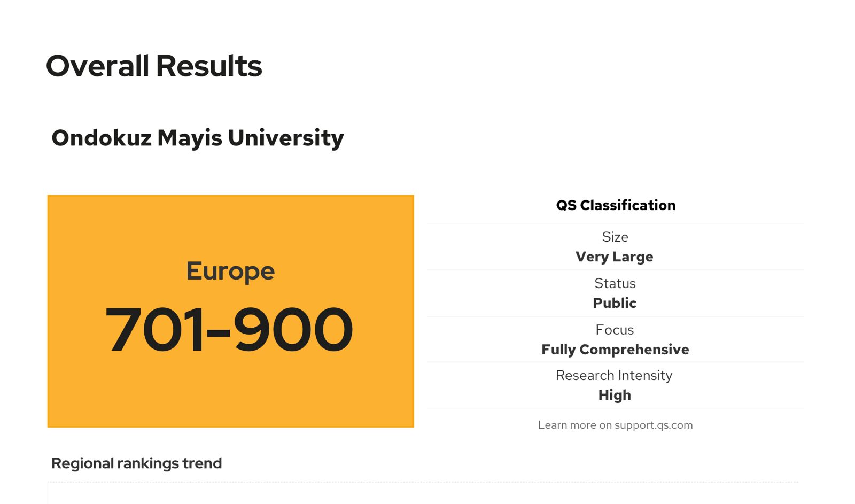
Task: Click the Europe region label
Action: (x=230, y=271)
